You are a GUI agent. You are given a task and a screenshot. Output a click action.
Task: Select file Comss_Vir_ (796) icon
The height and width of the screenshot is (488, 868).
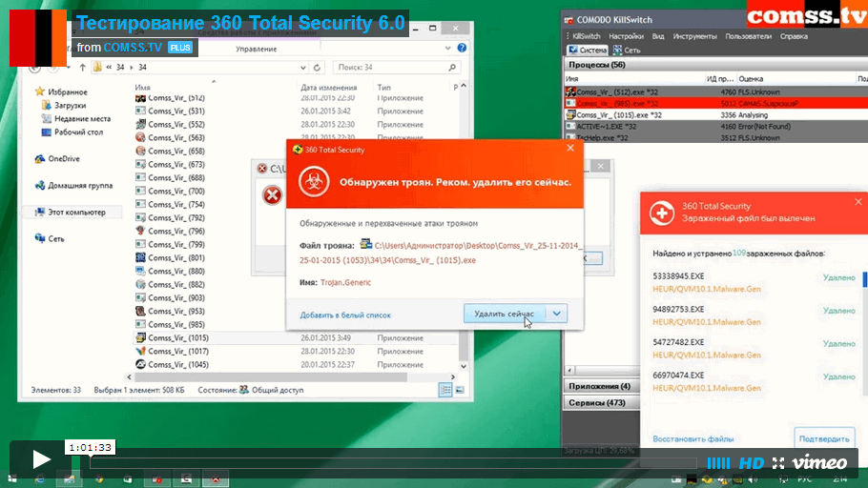click(x=140, y=231)
